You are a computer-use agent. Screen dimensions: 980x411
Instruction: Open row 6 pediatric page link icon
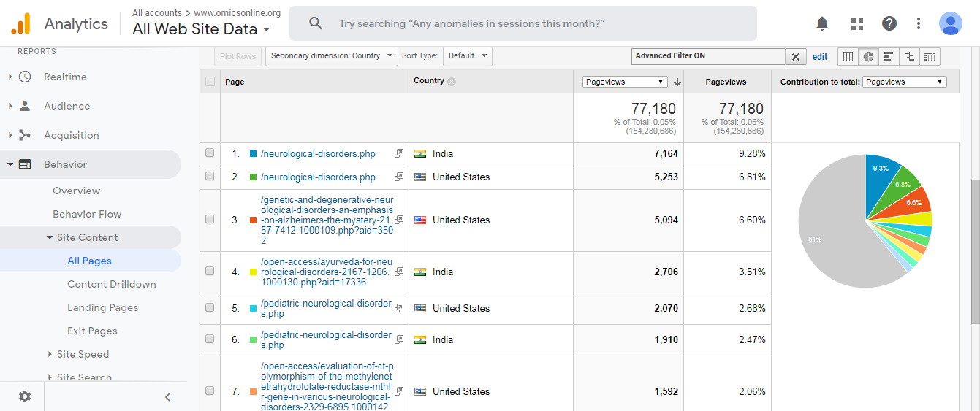click(x=399, y=339)
